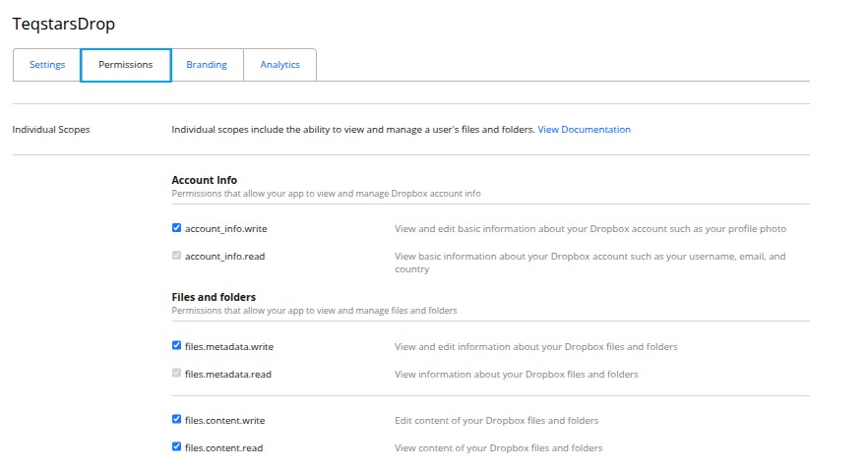This screenshot has height=471, width=868.
Task: Uncheck the account_info.write checkbox
Action: [176, 228]
